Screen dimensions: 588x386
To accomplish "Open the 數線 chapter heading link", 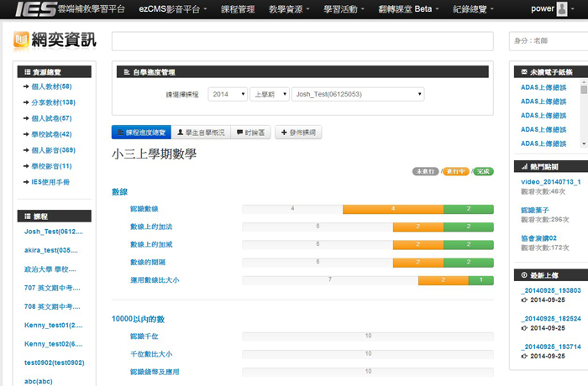I will point(119,192).
